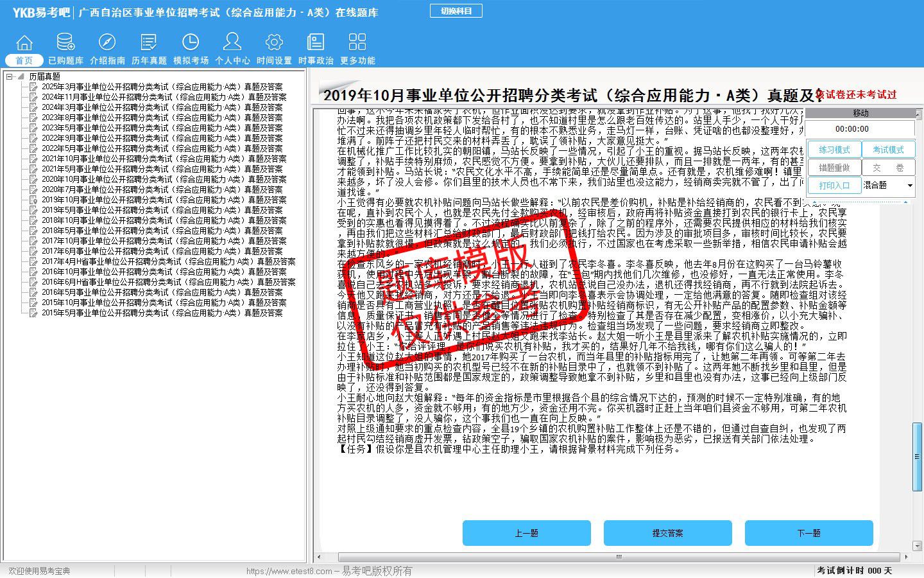Open the 介绍指南 compass guide icon
This screenshot has height=578, width=924.
[107, 43]
